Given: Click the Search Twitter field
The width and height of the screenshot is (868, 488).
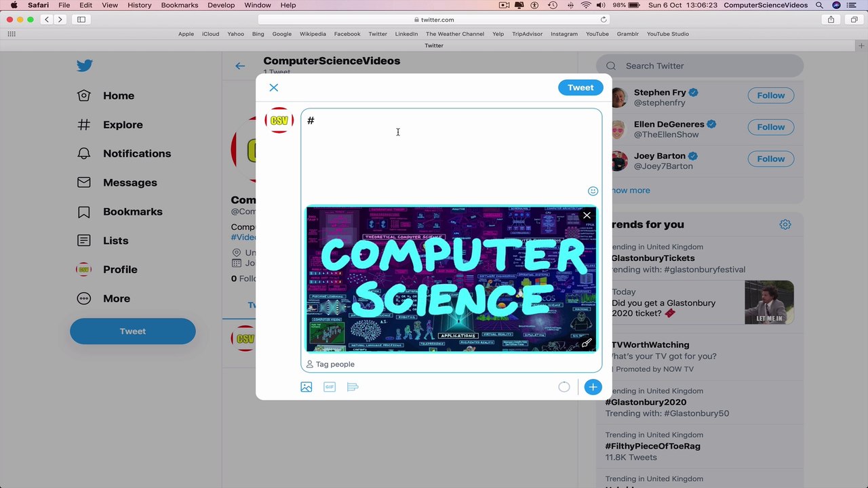Looking at the screenshot, I should [700, 66].
